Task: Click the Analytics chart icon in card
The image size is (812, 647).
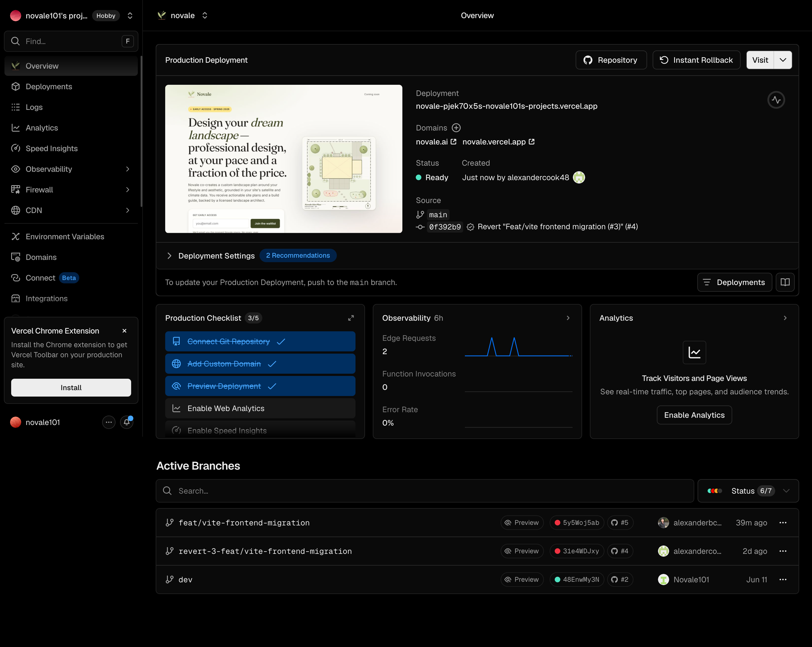Action: [x=694, y=352]
